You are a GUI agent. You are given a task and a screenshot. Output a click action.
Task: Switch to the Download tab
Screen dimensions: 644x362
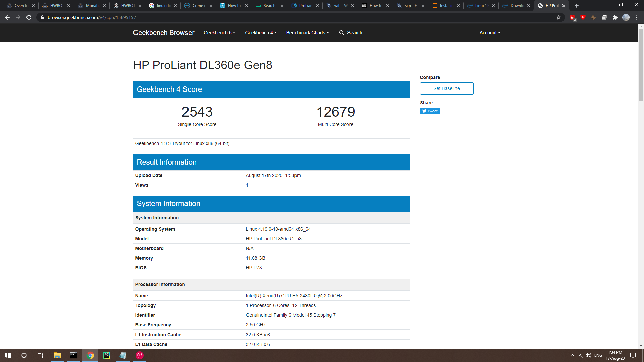coord(516,6)
